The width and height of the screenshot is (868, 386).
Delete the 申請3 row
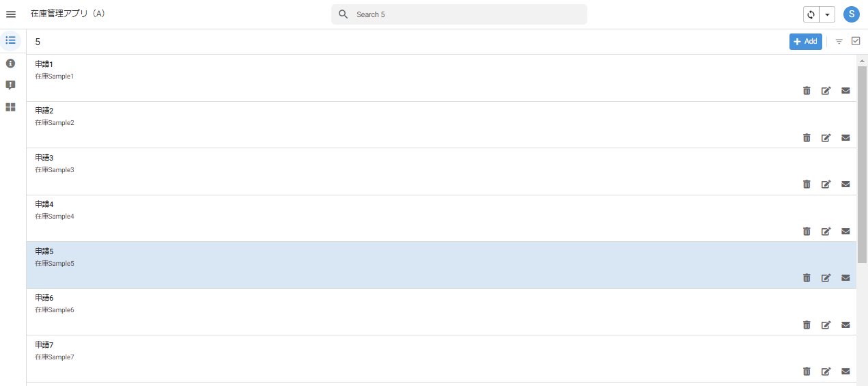pyautogui.click(x=807, y=184)
